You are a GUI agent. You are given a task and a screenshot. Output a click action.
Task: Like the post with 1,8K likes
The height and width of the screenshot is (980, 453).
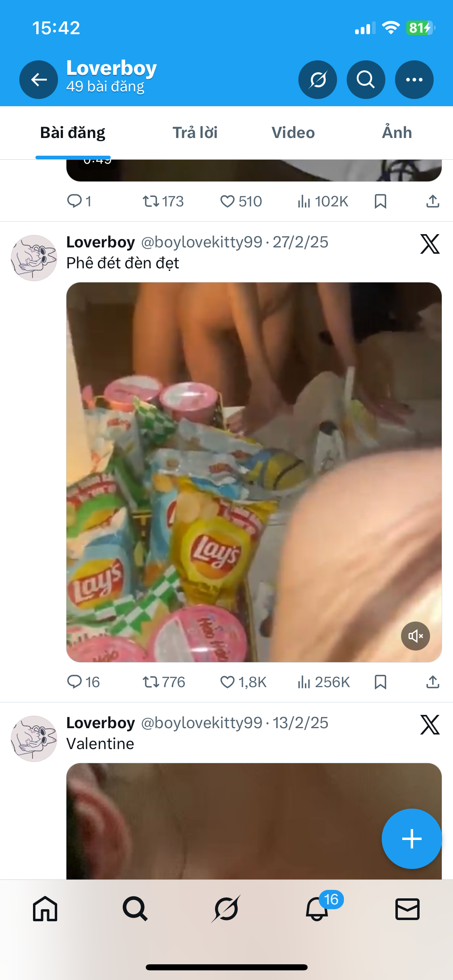tap(228, 682)
